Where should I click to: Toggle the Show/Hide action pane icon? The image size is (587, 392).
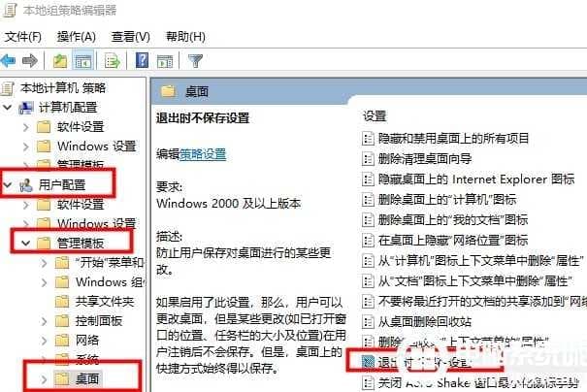click(x=165, y=61)
